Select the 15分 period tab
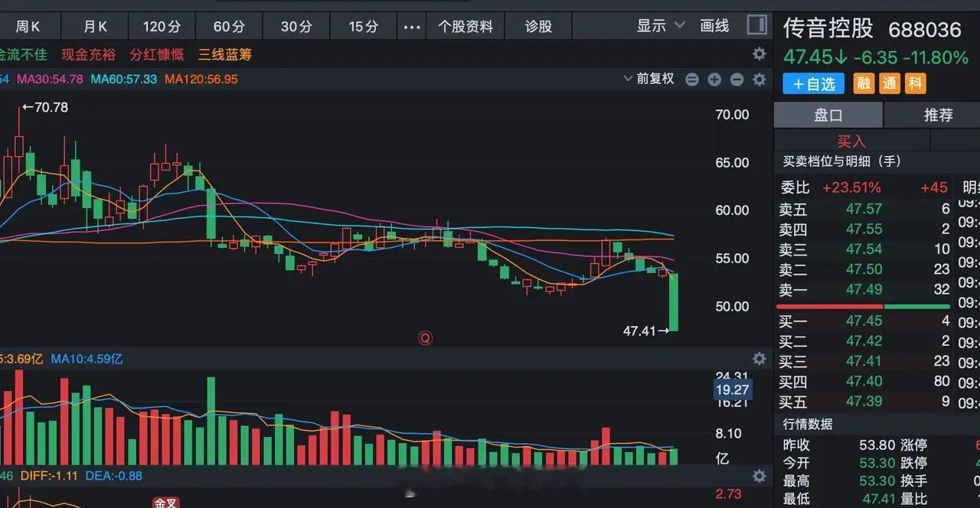980x508 pixels. (364, 27)
